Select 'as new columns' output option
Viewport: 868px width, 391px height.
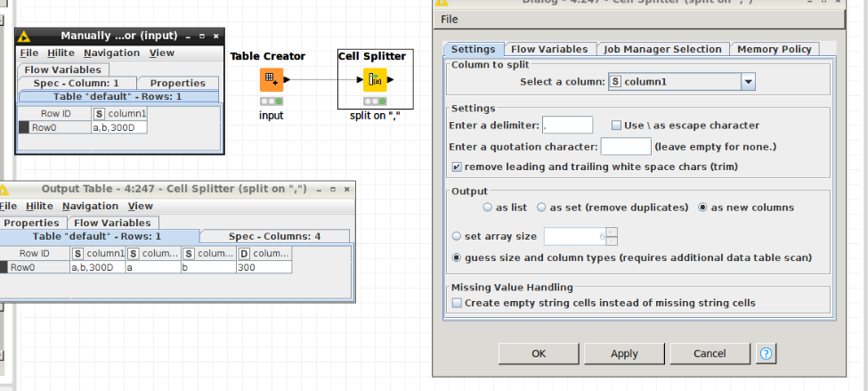(703, 208)
